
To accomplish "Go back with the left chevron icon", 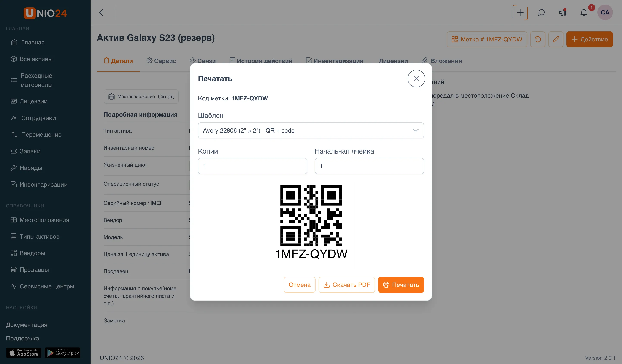I will click(101, 12).
